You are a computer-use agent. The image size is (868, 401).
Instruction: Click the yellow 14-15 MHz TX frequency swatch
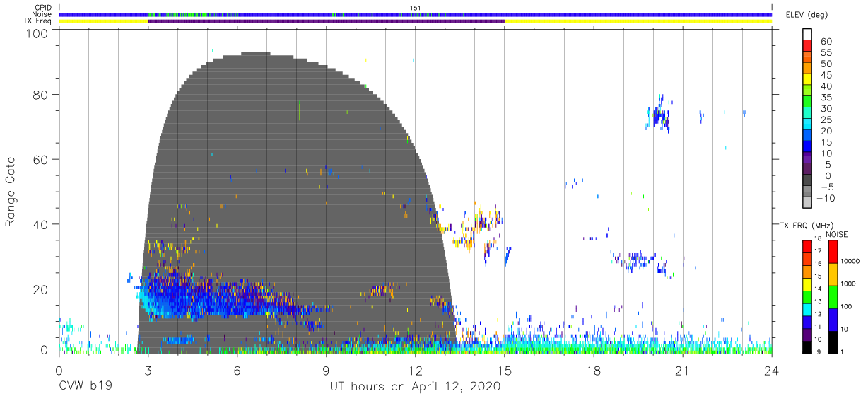(807, 284)
